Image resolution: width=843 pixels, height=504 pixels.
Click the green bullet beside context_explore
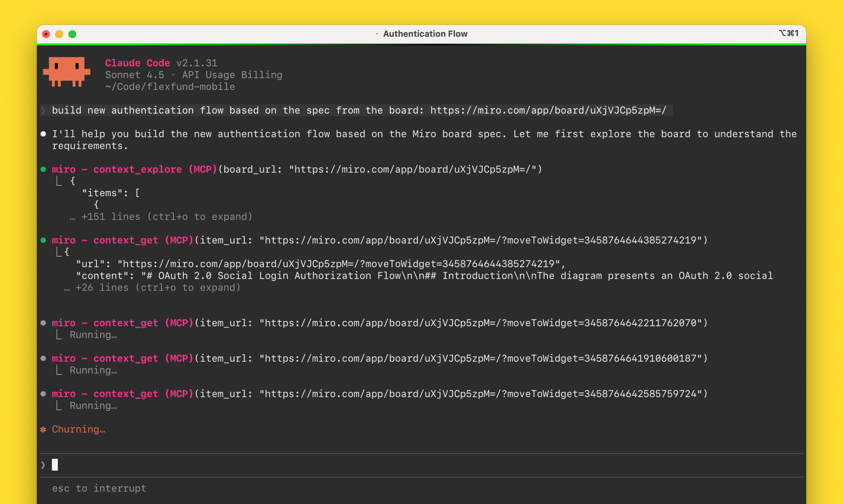pos(43,169)
